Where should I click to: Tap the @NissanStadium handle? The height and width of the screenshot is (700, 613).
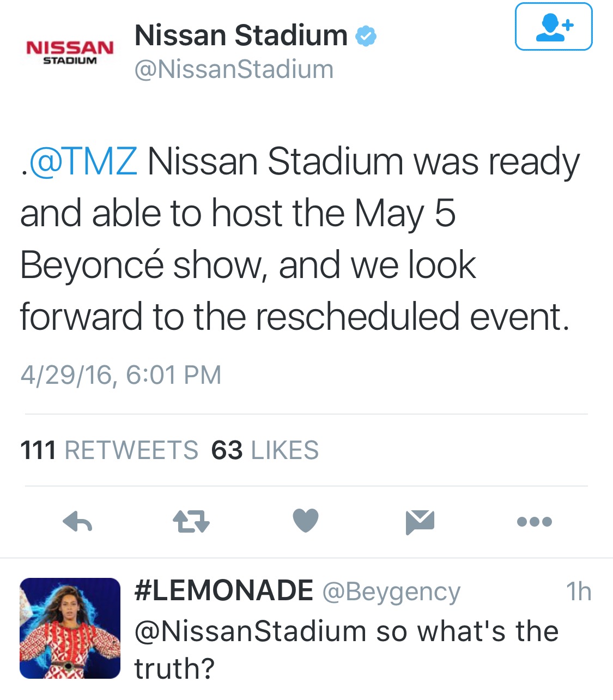234,69
